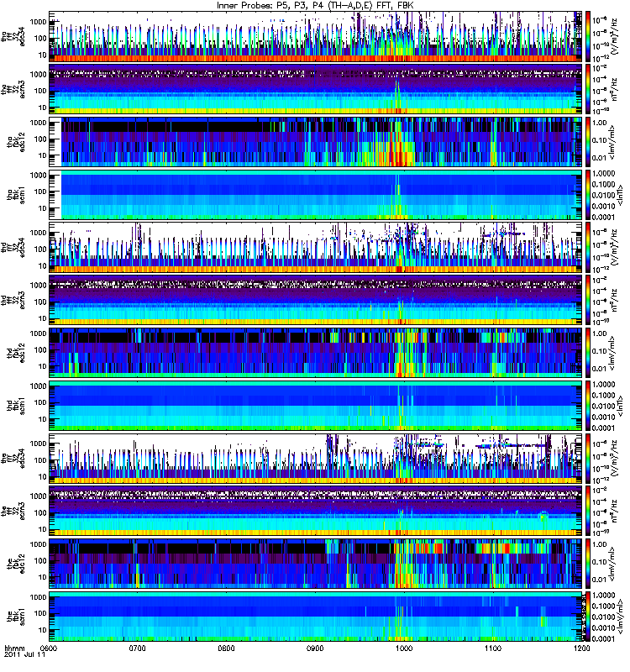630x672 pixels.
Task: Click the color bar of thd scm3 FFT panel
Action: coord(587,301)
